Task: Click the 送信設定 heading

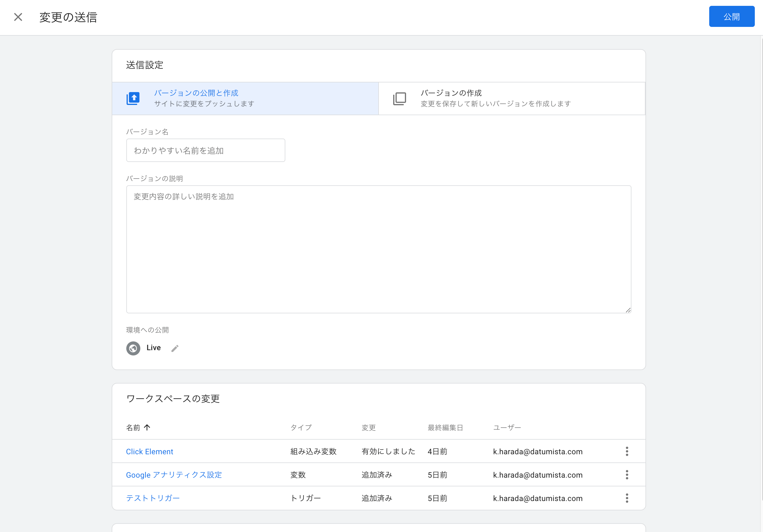Action: [144, 65]
